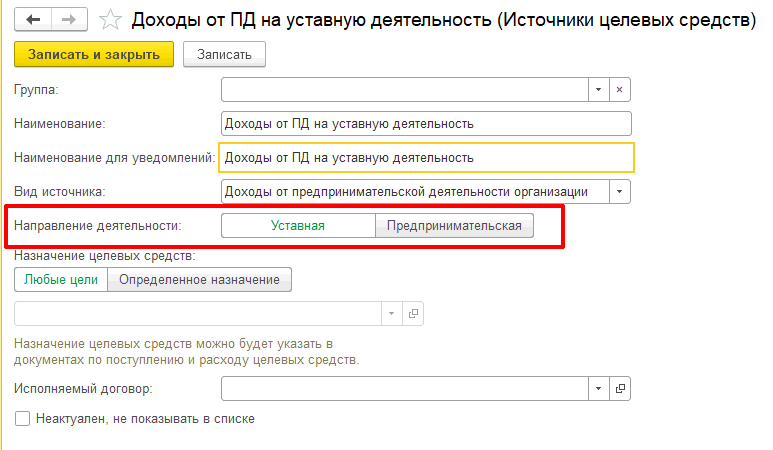The width and height of the screenshot is (773, 450).
Task: Select Уставная as направление деятельности
Action: 298,226
